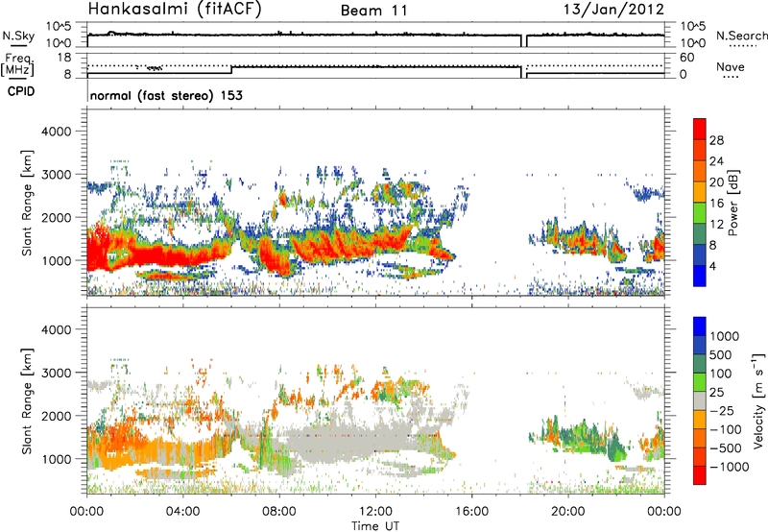Click the 100 label on Velocity color bar
This screenshot has height=532, width=768.
coord(721,374)
